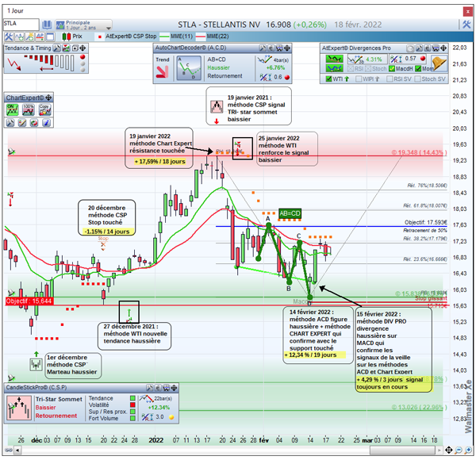Click the back-arrow icon in AutoChartDecoder header
The image size is (476, 460).
(271, 48)
